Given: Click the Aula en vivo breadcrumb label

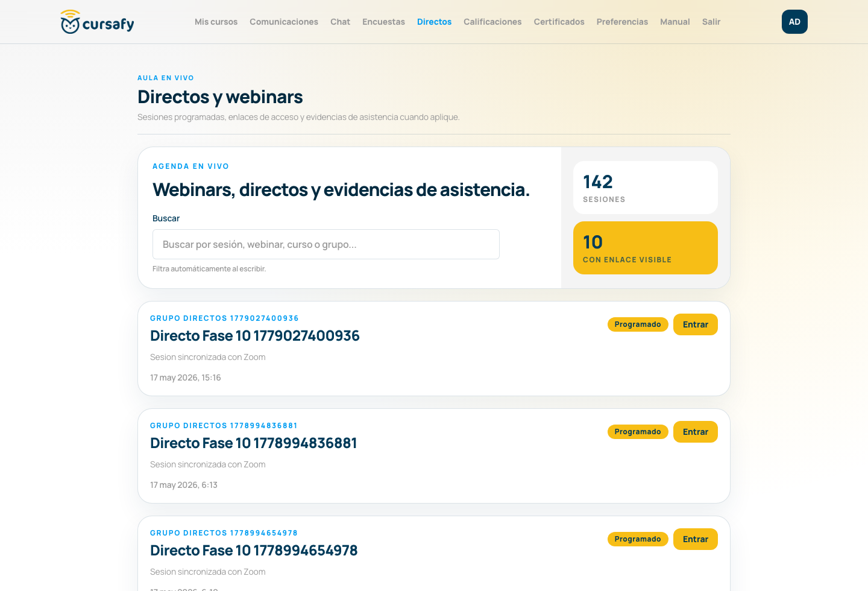Looking at the screenshot, I should (x=166, y=78).
